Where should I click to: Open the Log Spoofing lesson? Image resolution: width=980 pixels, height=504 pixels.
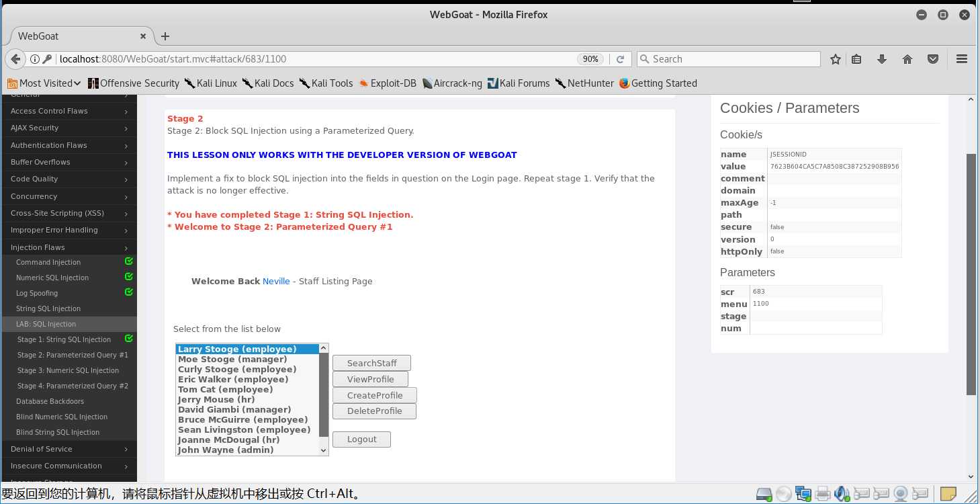[x=37, y=293]
